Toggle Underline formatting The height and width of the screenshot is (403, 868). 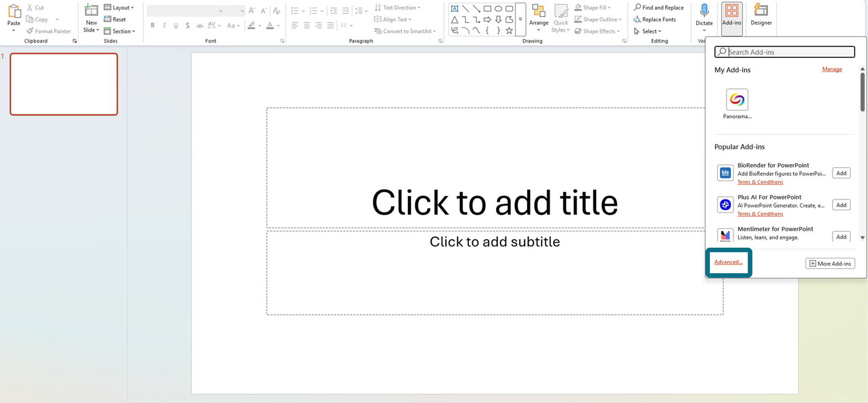tap(176, 26)
